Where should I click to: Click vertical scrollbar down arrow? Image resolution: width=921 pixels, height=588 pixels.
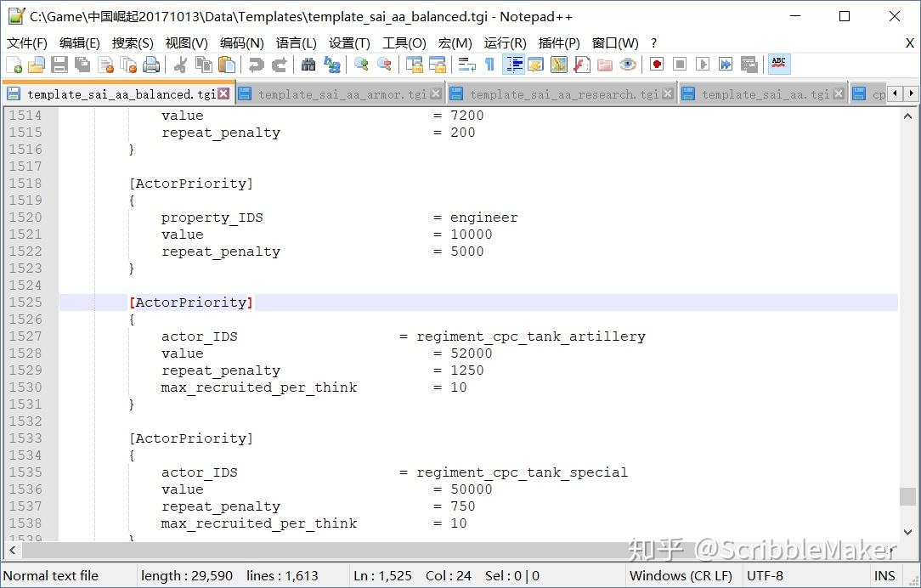point(908,532)
